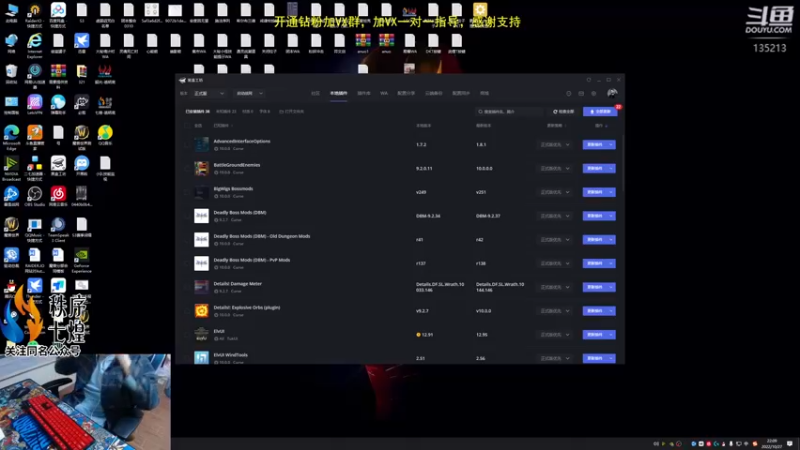Image resolution: width=800 pixels, height=450 pixels.
Task: Select TeamSpeak 3 Client desktop shortcut
Action: coord(58,229)
